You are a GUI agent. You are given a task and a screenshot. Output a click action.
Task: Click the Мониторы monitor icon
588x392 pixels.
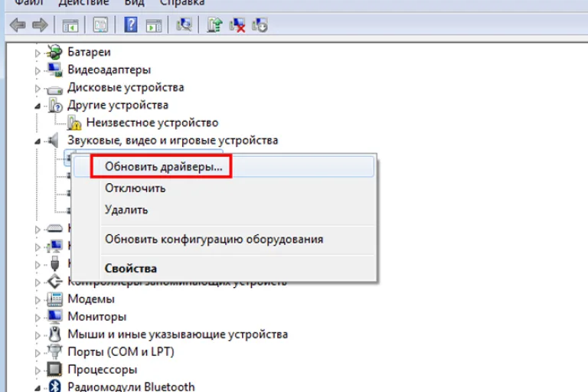pyautogui.click(x=54, y=317)
